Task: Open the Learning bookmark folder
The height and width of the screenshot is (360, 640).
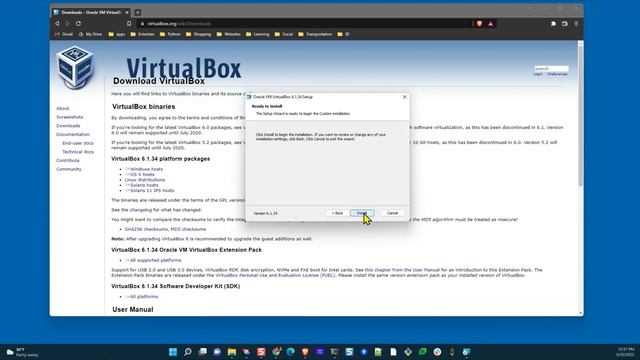Action: point(258,34)
